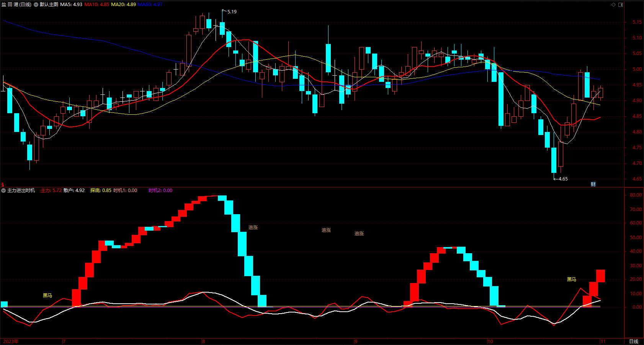Click the 财 finance marker icon
The width and height of the screenshot is (644, 345).
[593, 184]
